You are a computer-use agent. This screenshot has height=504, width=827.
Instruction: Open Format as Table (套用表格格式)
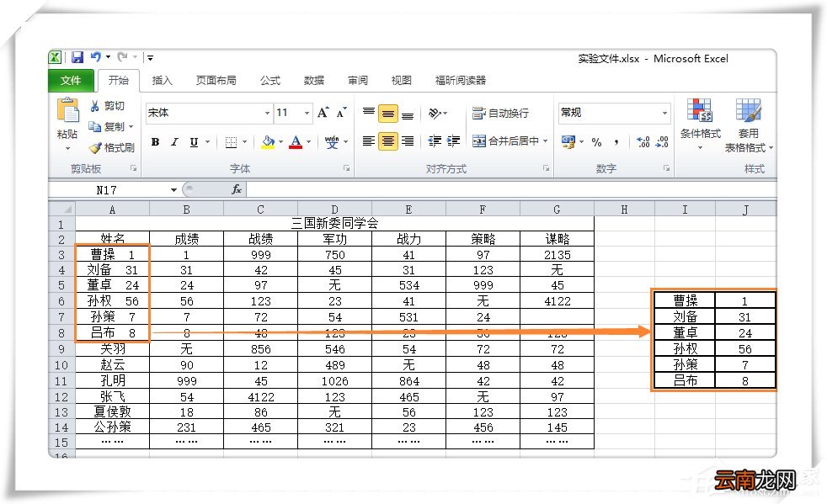point(749,125)
